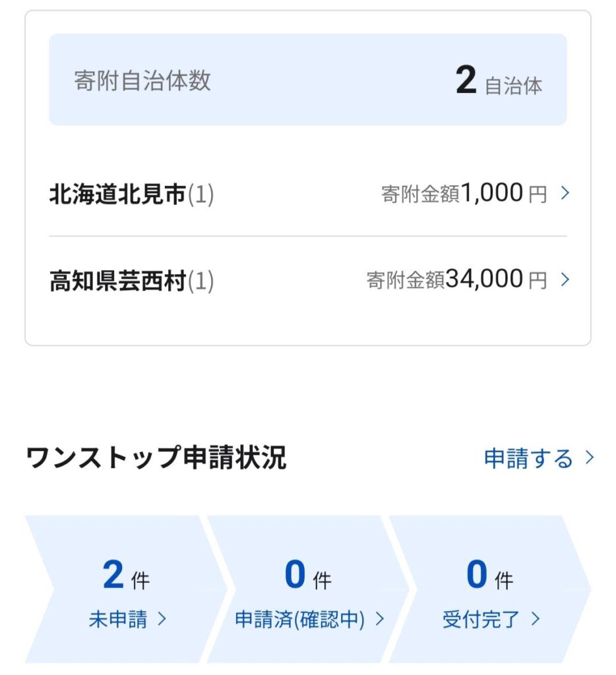Screen dimensions: 616x675
Task: Select the 未申請 status label
Action: click(118, 620)
